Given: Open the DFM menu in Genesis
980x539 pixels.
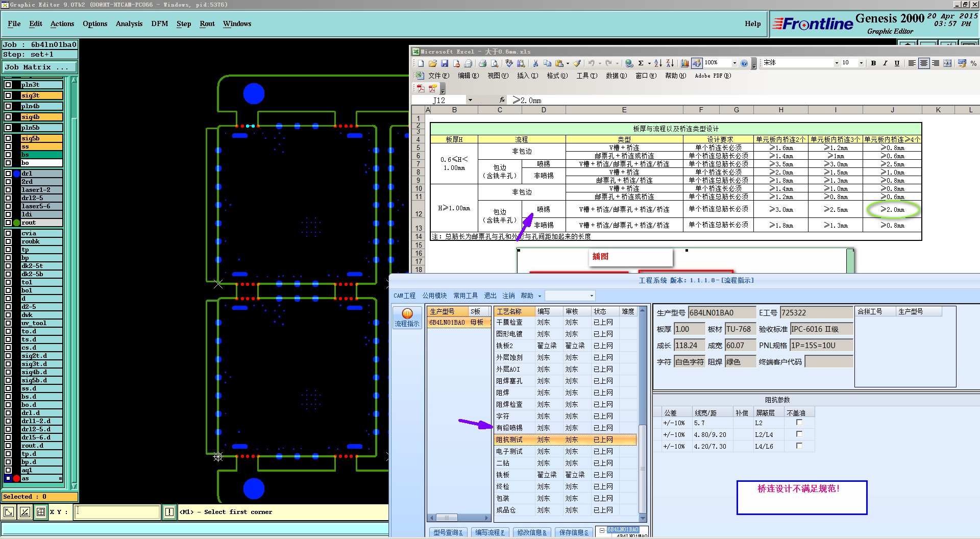Looking at the screenshot, I should pyautogui.click(x=159, y=23).
